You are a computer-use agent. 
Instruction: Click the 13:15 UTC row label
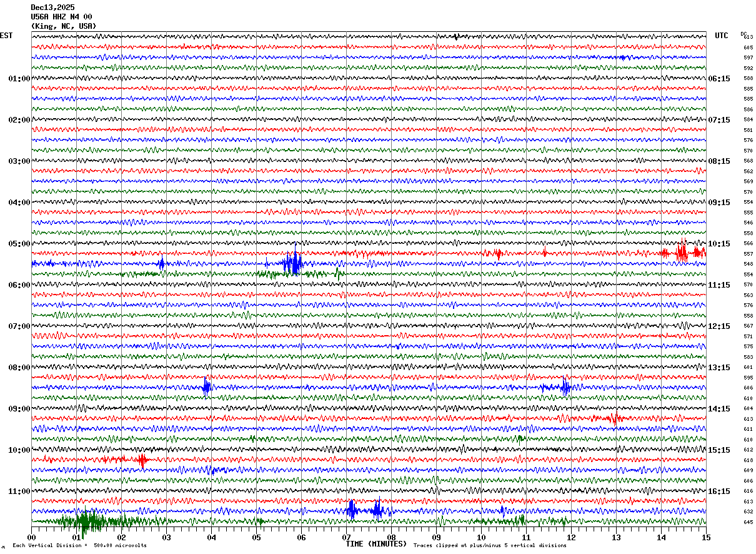(x=719, y=368)
